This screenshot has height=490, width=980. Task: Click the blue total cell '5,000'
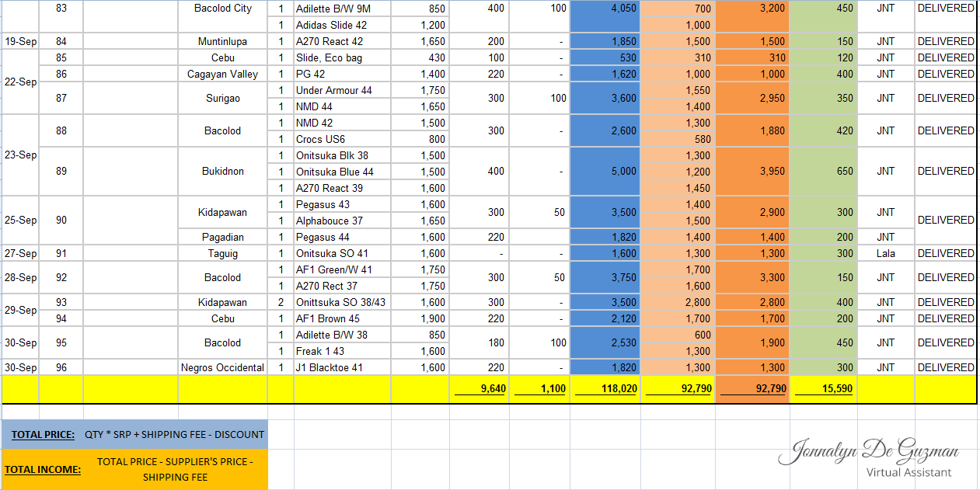click(x=605, y=172)
